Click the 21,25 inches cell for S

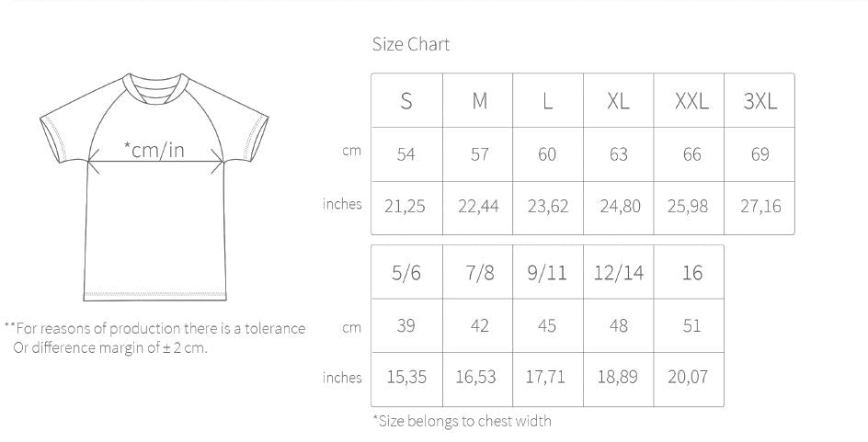click(x=406, y=208)
